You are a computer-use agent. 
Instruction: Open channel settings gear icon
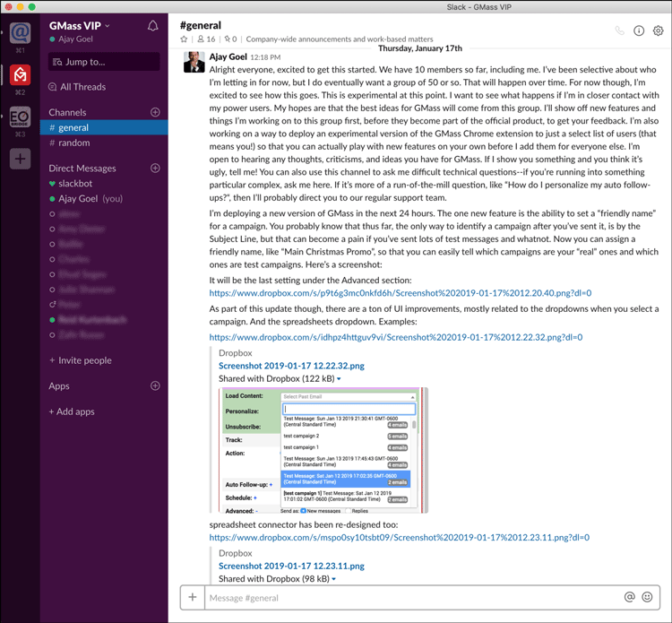(x=659, y=30)
